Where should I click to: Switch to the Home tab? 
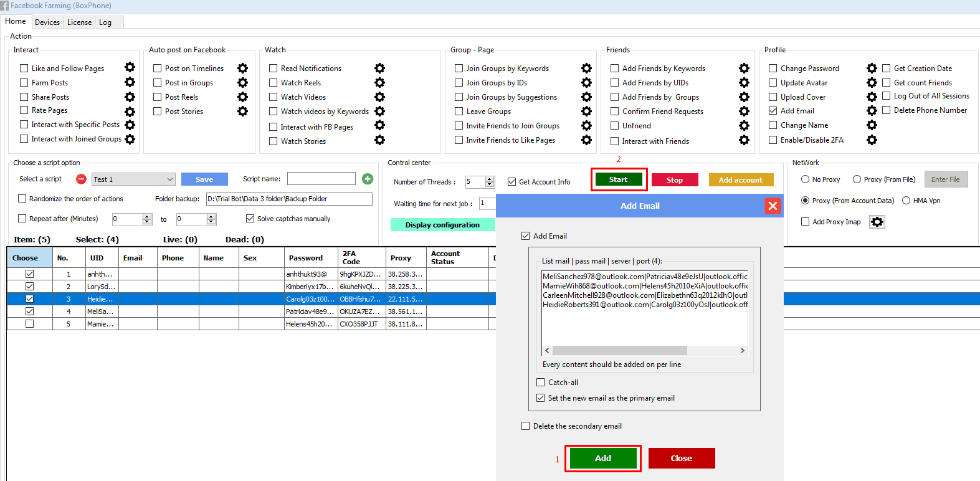click(16, 21)
